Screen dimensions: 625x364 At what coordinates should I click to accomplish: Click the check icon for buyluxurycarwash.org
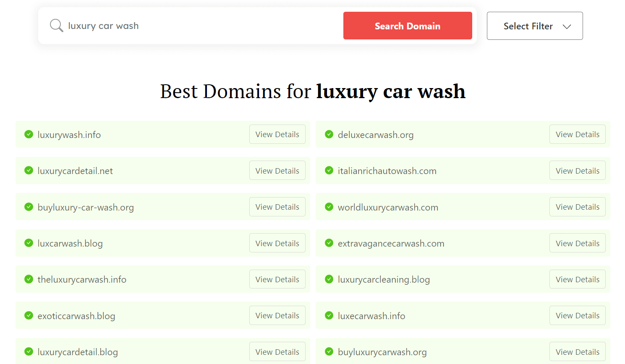[x=329, y=351]
